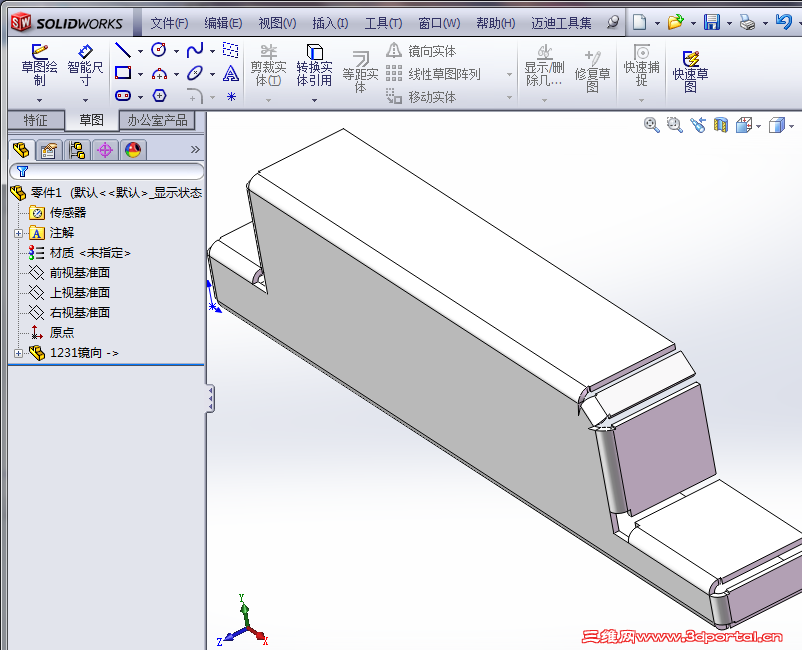Click Repair Sketch (修复草图) icon
This screenshot has height=650, width=802.
coord(592,58)
